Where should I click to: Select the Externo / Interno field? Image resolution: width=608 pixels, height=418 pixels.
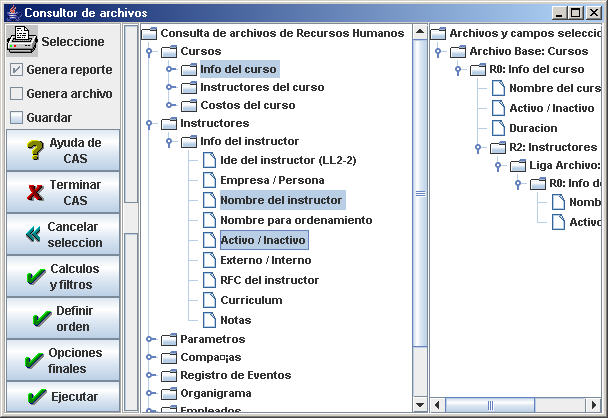[265, 260]
